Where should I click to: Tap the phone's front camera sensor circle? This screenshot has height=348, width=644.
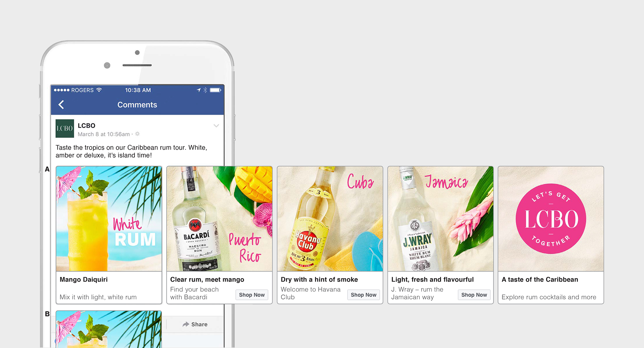click(107, 65)
